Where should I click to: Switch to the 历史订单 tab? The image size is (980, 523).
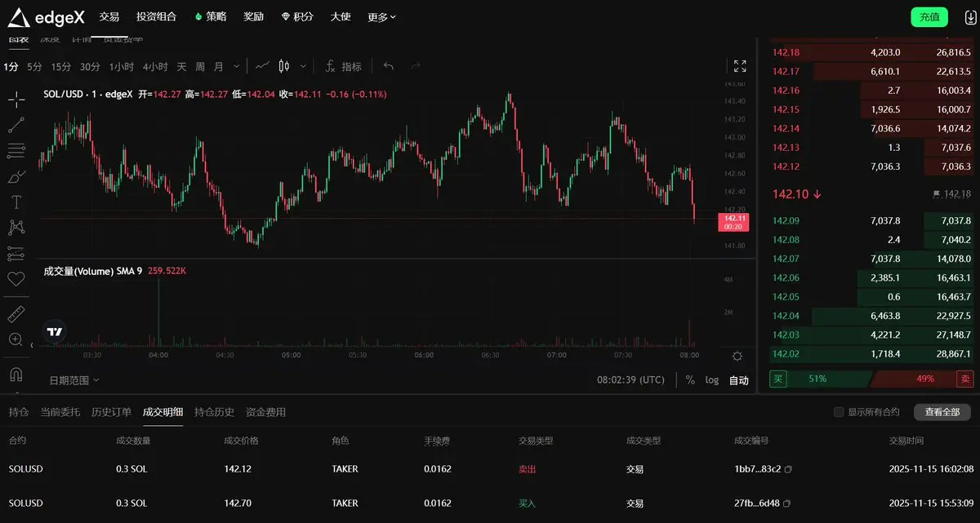tap(112, 412)
